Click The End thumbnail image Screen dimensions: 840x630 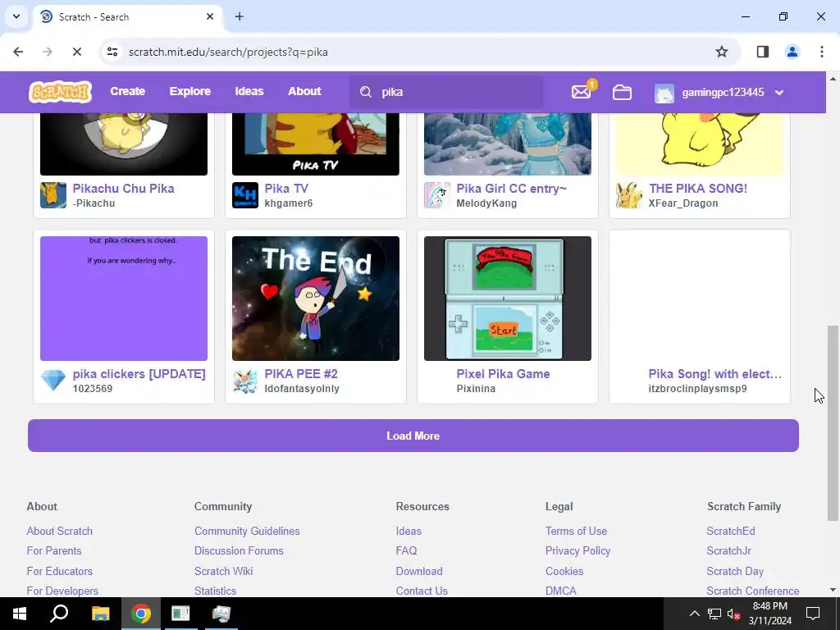pyautogui.click(x=316, y=299)
